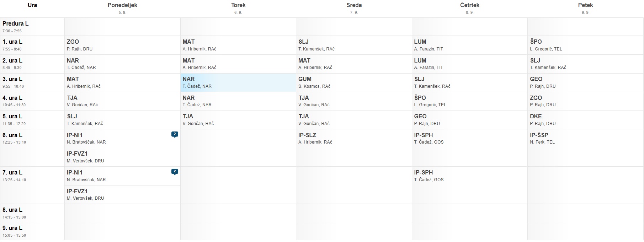Open the DKE lesson with P. Rajh
This screenshot has width=644, height=242.
tap(585, 120)
